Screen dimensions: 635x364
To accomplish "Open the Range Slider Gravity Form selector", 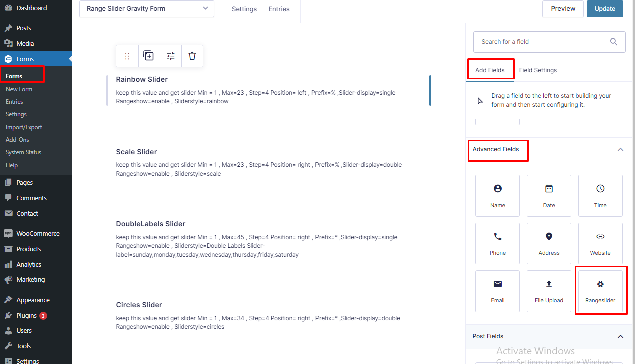I will tap(146, 9).
